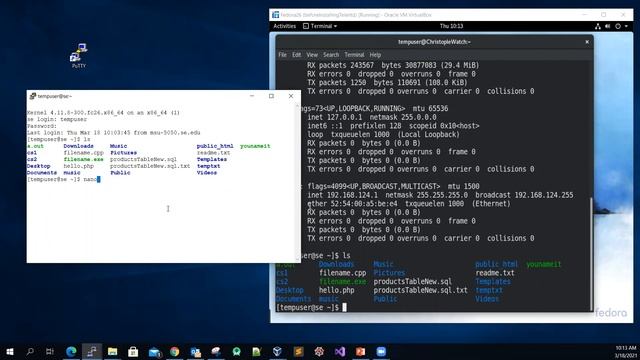Click hello.php in Fedora terminal listing
The width and height of the screenshot is (640, 360).
click(x=336, y=290)
